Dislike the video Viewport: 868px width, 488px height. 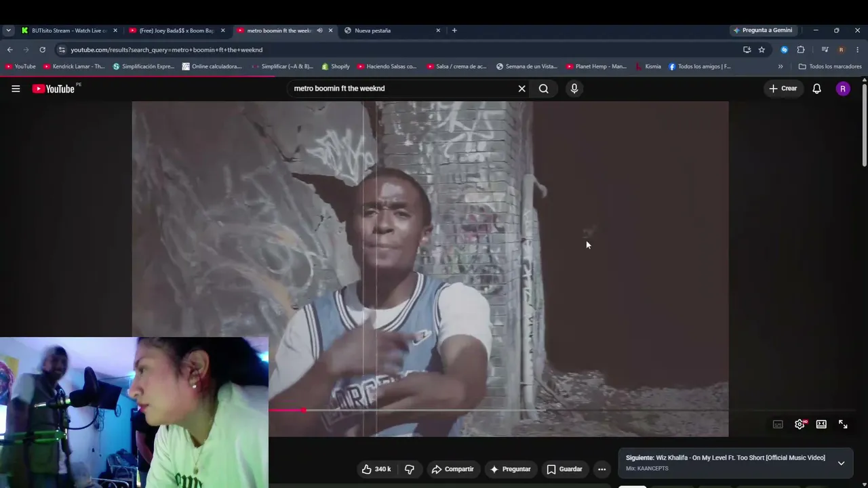click(410, 469)
